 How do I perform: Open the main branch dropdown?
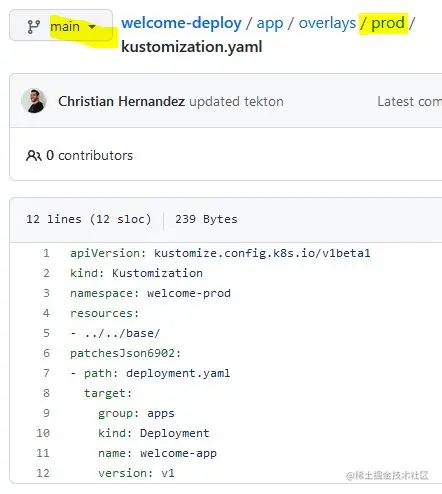[61, 26]
